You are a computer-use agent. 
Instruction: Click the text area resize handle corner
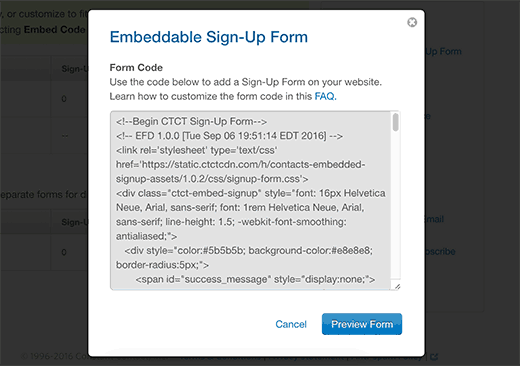[397, 287]
